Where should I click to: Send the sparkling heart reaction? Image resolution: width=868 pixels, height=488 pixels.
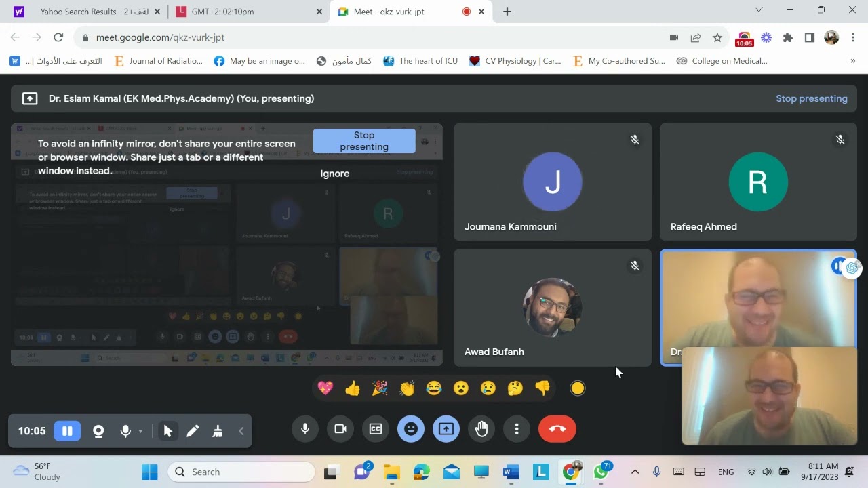point(325,388)
